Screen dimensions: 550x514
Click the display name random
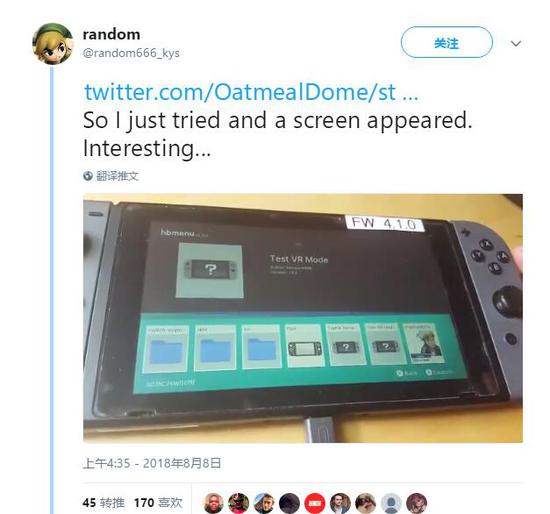tap(112, 34)
